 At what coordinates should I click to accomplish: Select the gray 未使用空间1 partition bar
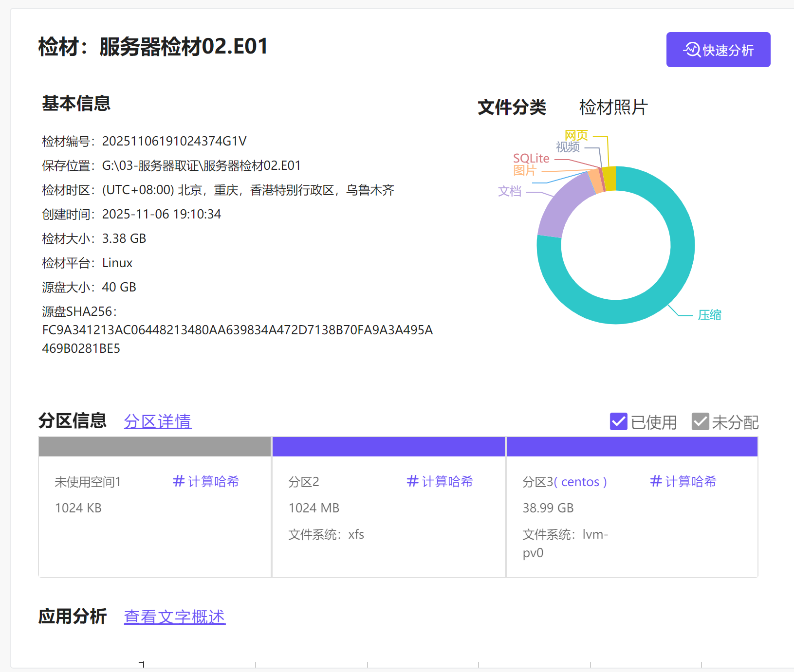click(155, 447)
